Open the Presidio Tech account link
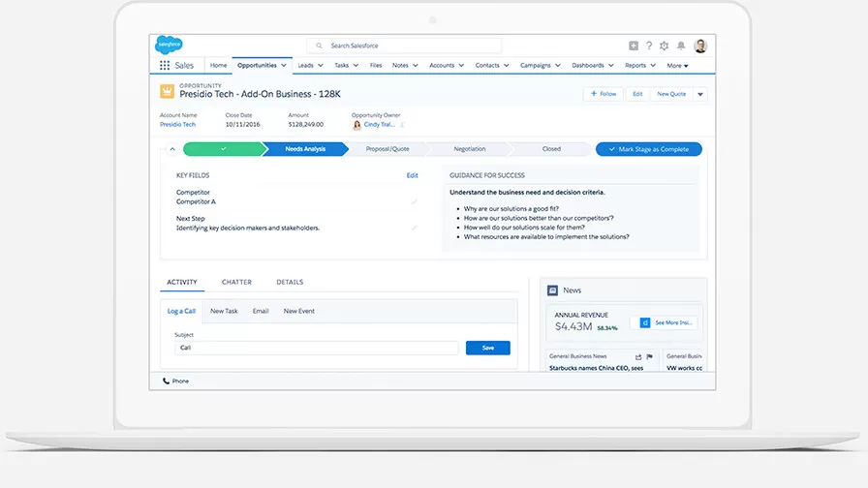The width and height of the screenshot is (868, 488). (x=177, y=124)
